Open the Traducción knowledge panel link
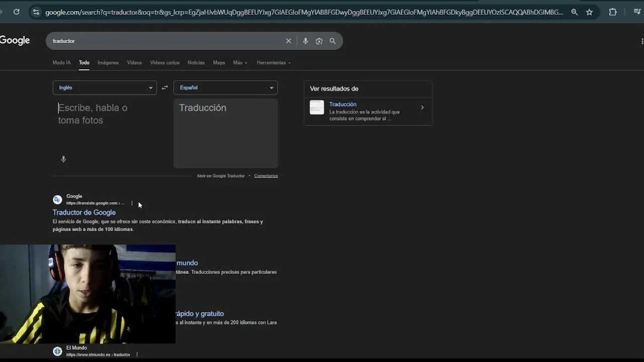 (343, 105)
